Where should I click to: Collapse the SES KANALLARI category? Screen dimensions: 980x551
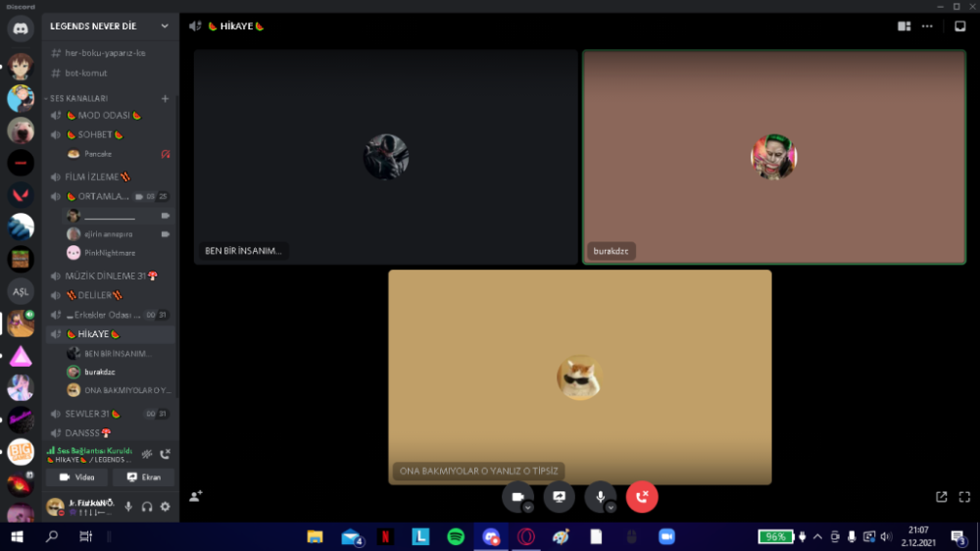tap(78, 99)
